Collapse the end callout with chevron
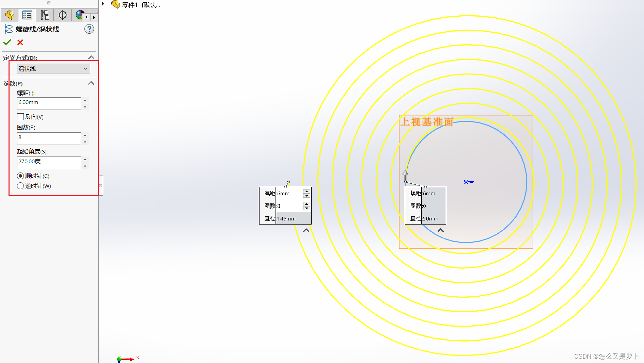This screenshot has width=644, height=363. (306, 230)
